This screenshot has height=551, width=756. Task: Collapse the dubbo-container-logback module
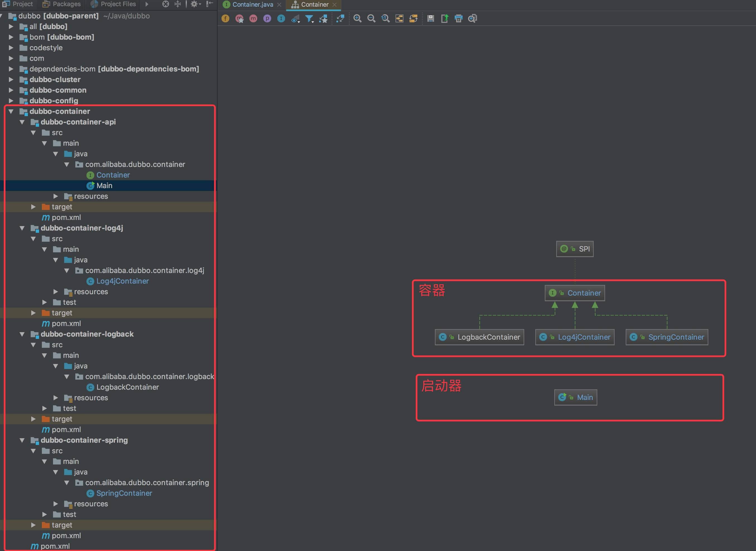pos(22,334)
